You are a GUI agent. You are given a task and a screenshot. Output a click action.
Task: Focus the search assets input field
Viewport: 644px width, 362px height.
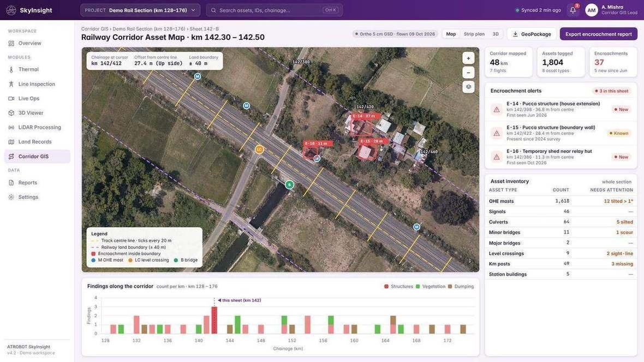pos(275,10)
